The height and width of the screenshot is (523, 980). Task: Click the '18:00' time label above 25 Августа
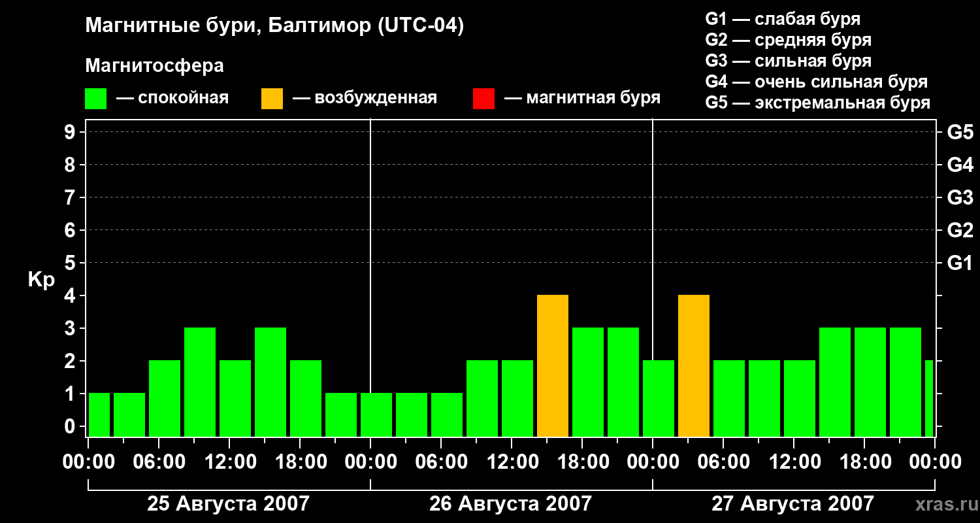(x=300, y=462)
